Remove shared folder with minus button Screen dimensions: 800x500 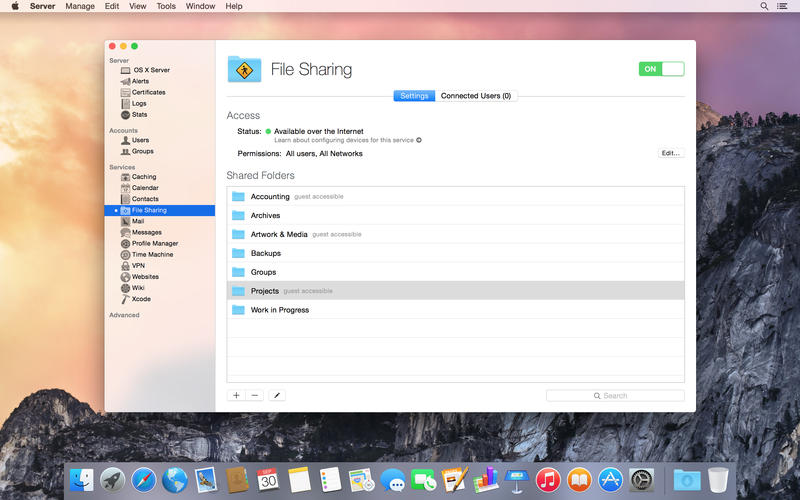255,395
